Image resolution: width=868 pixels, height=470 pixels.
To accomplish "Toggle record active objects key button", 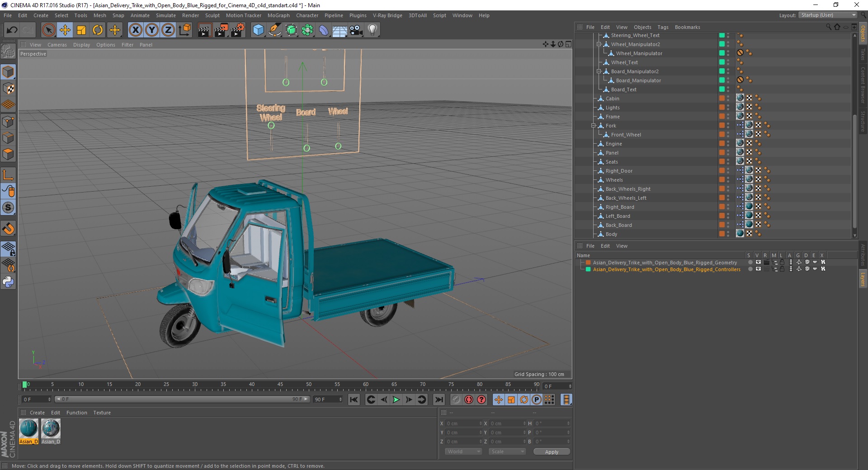I will pyautogui.click(x=456, y=399).
